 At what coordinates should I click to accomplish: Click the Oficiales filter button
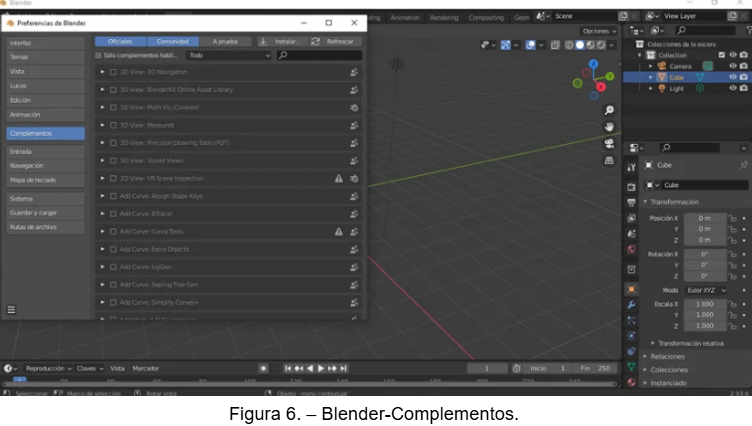tap(120, 42)
